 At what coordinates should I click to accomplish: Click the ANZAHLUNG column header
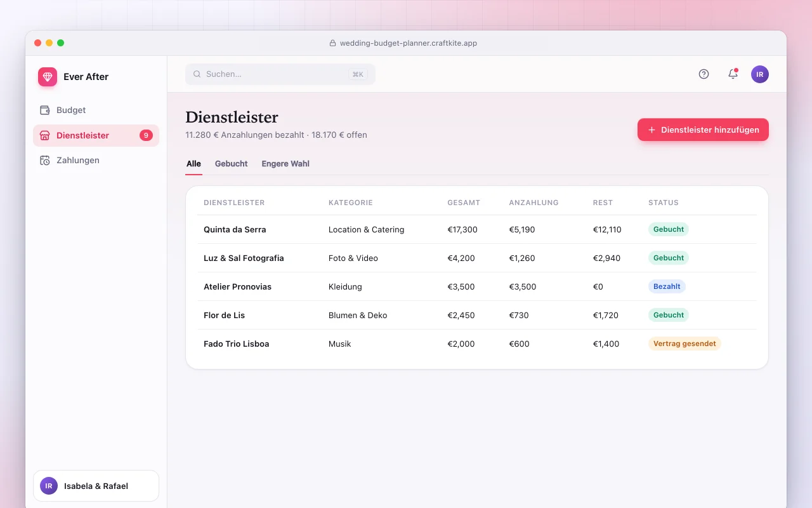pos(534,203)
